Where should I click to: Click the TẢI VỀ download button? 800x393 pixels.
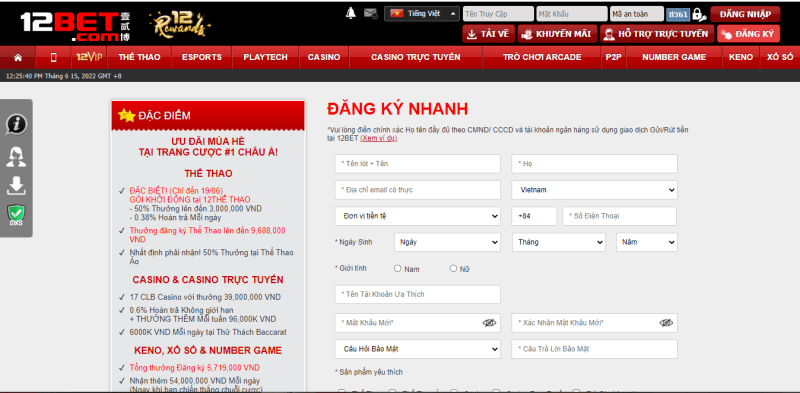488,34
